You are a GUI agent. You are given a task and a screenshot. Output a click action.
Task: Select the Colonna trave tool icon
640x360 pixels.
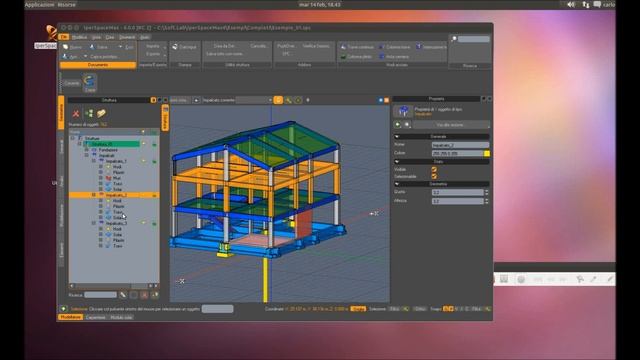click(382, 47)
